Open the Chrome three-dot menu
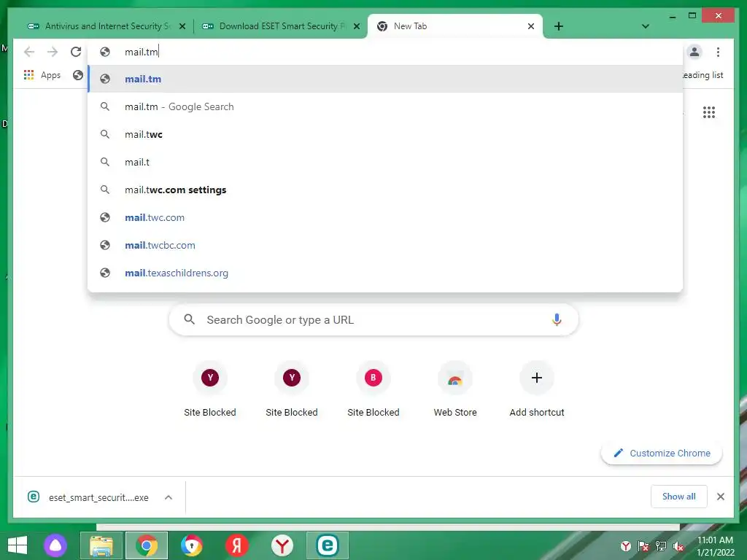This screenshot has height=560, width=747. 718,52
